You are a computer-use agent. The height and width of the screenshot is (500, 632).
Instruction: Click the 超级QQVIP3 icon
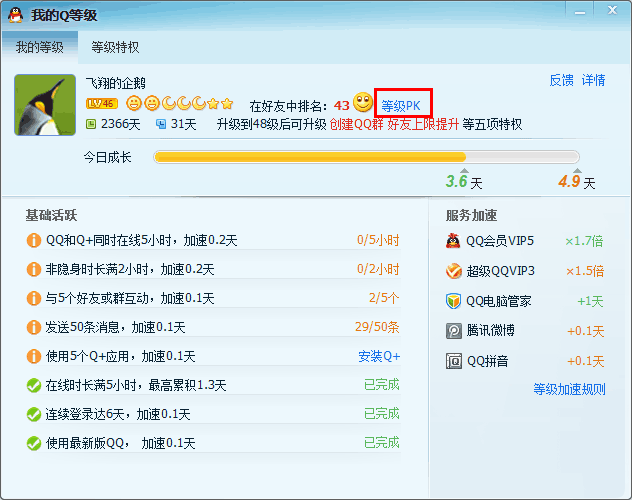[453, 271]
